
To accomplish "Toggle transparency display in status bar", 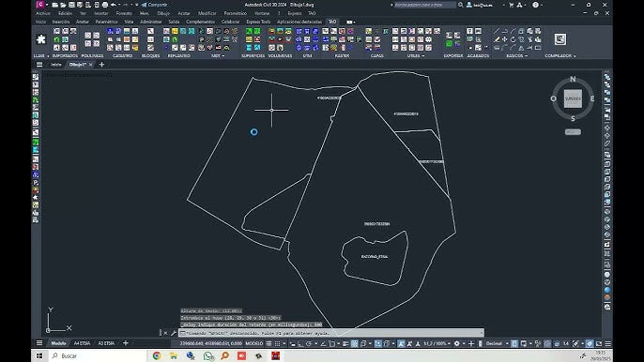I will 355,343.
